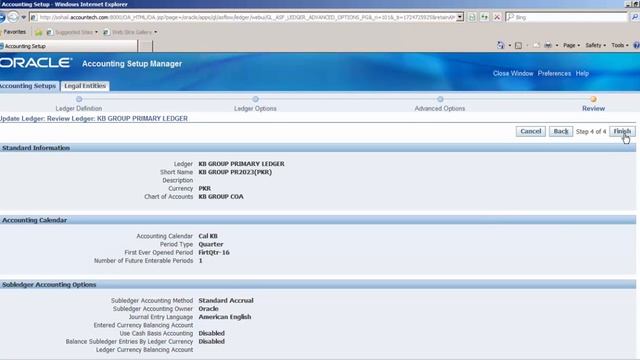The height and width of the screenshot is (360, 640).
Task: Click the Balance Subledger Entries Disabled value
Action: [x=211, y=341]
